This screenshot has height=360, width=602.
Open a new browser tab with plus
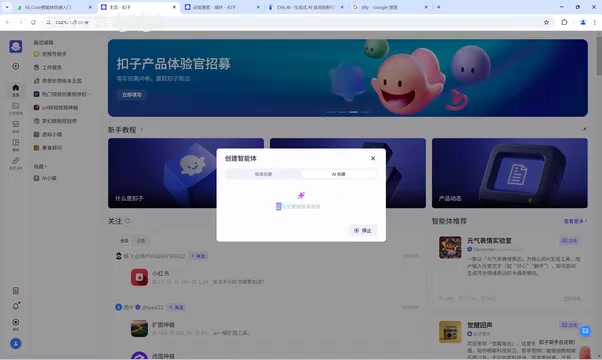point(438,7)
